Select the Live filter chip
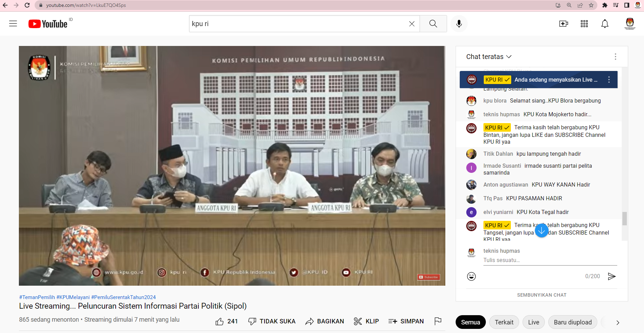 point(534,322)
